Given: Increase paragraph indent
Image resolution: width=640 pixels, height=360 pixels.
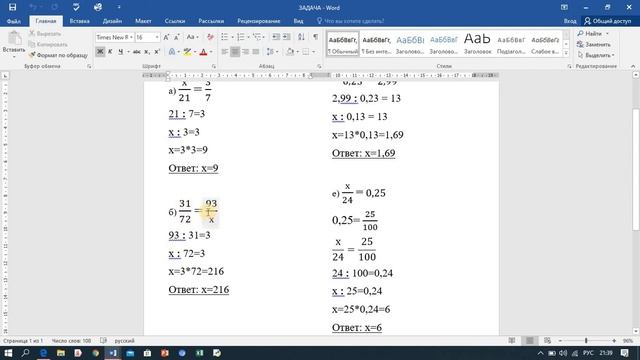Looking at the screenshot, I should [287, 38].
